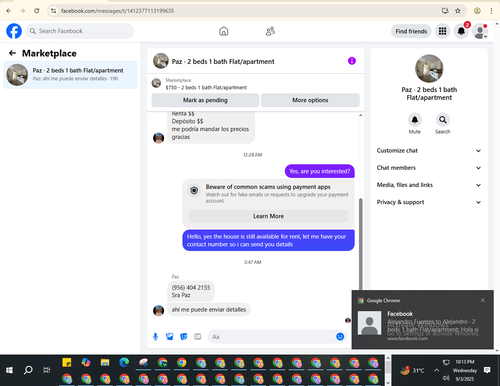Screen dimensions: 500x386
Task: Go to the Home feed icon
Action: [224, 31]
